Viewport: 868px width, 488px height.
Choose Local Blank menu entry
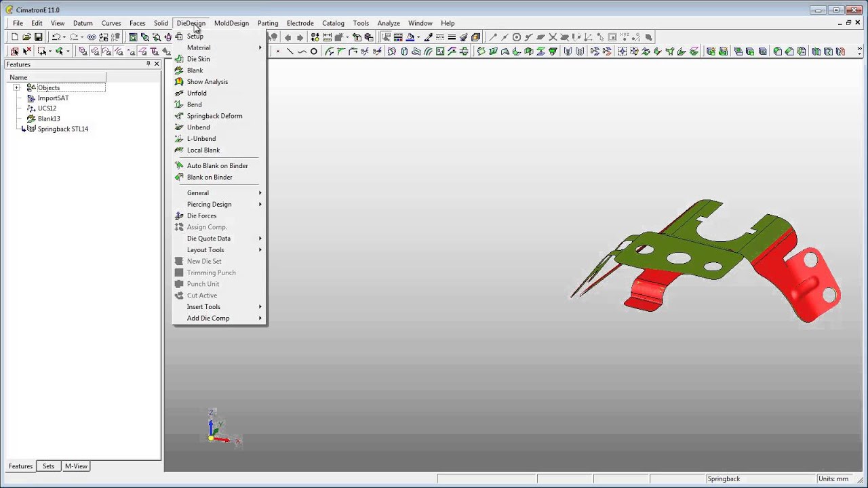(x=219, y=150)
